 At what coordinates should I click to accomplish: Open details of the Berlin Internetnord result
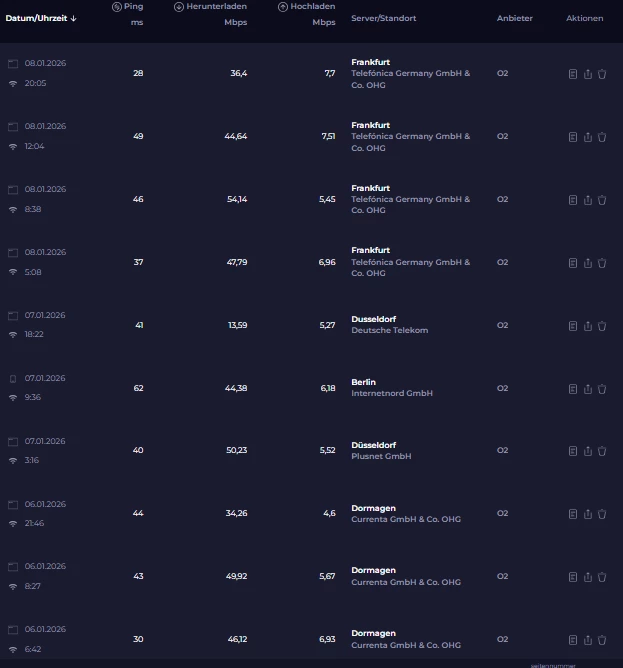tap(573, 389)
